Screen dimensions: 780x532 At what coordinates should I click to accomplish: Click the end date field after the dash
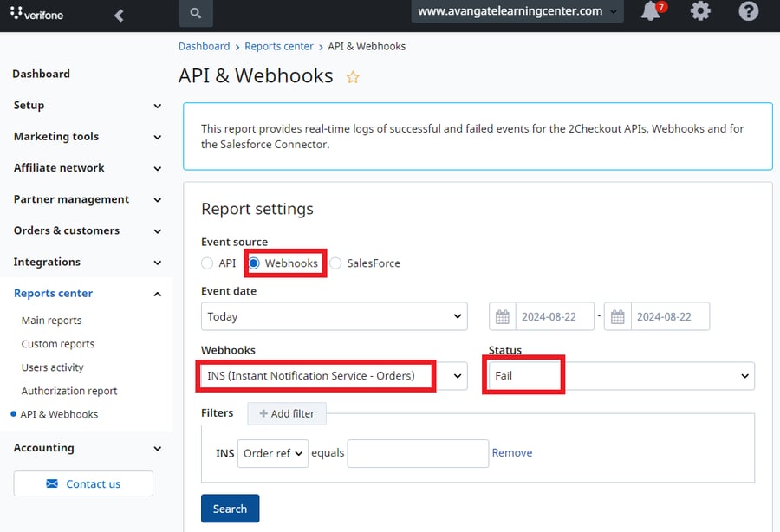point(670,317)
